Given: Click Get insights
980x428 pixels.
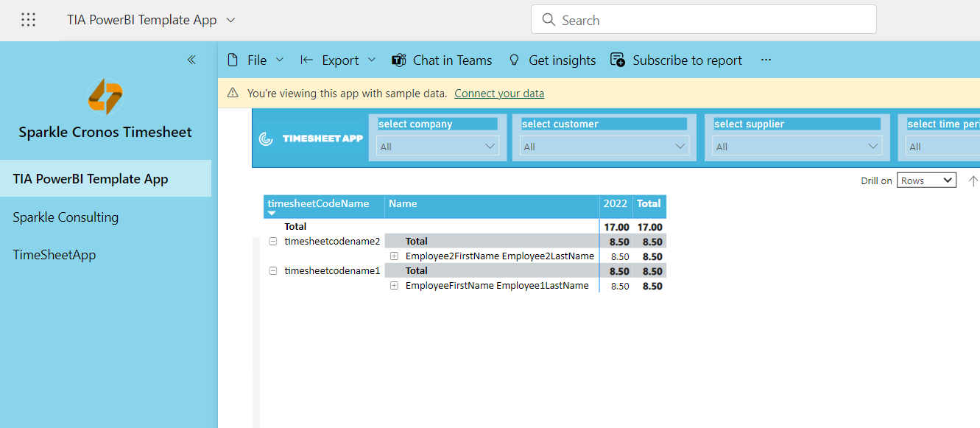Looking at the screenshot, I should point(553,60).
